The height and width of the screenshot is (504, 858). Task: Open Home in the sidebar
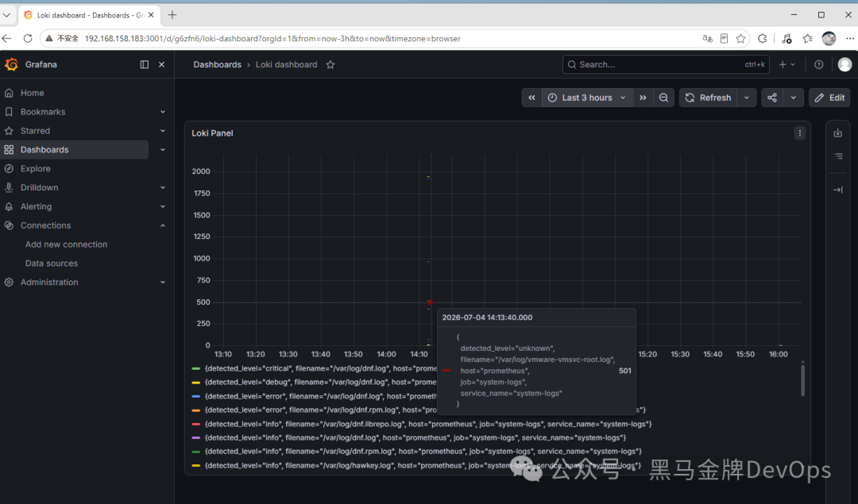[x=33, y=93]
